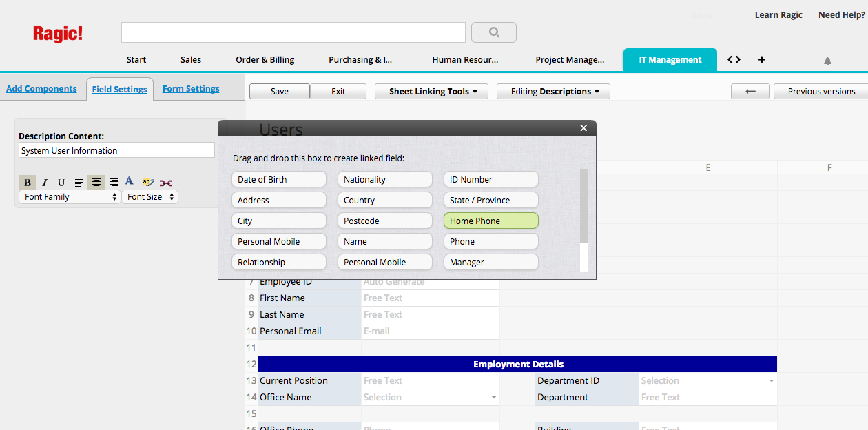Select the Relationship field box
This screenshot has width=868, height=430.
point(279,263)
